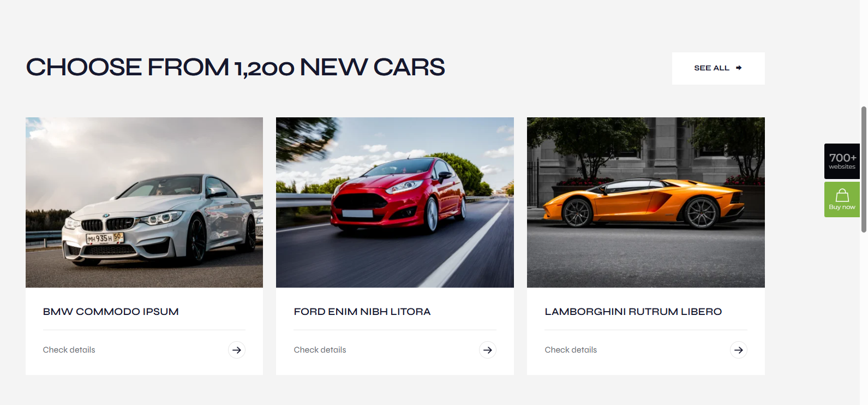The image size is (868, 405).
Task: Click the arrow icon on Ford card
Action: [488, 350]
